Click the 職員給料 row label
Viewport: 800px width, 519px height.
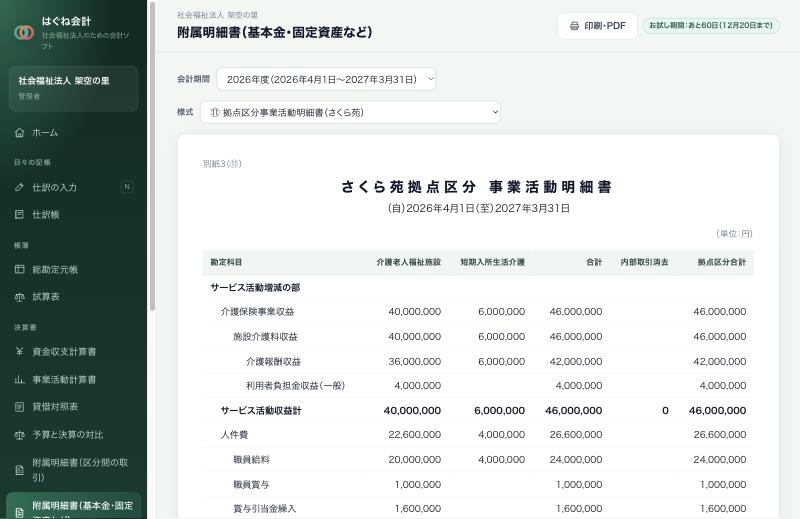[251, 459]
